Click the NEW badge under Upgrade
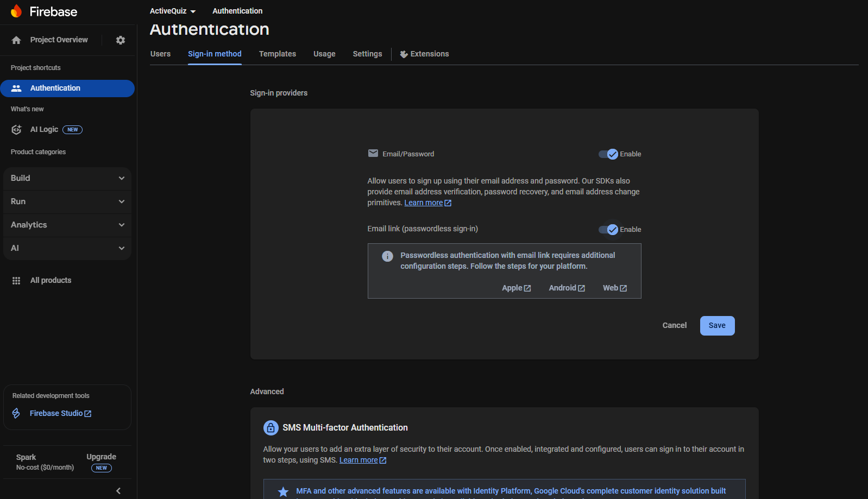Viewport: 868px width, 499px height. pos(102,468)
